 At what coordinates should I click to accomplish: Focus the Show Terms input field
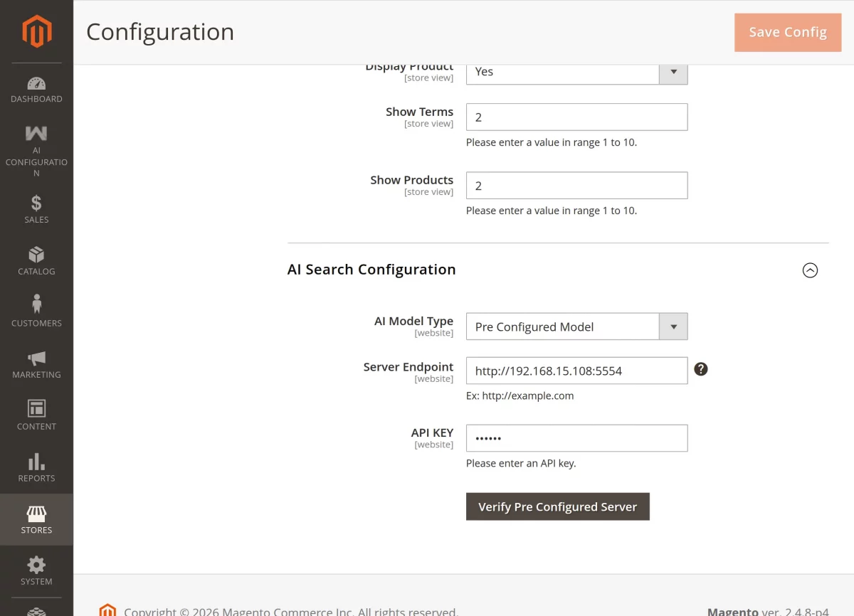coord(576,117)
